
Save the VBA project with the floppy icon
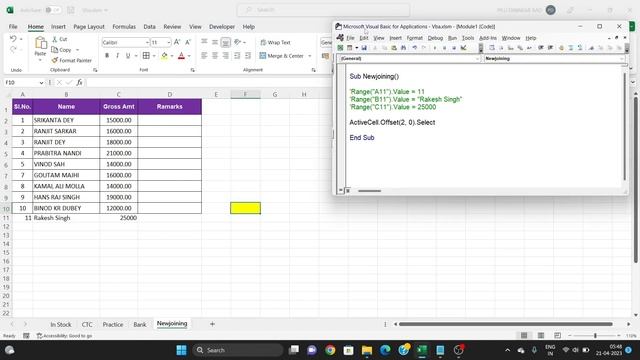(x=364, y=48)
